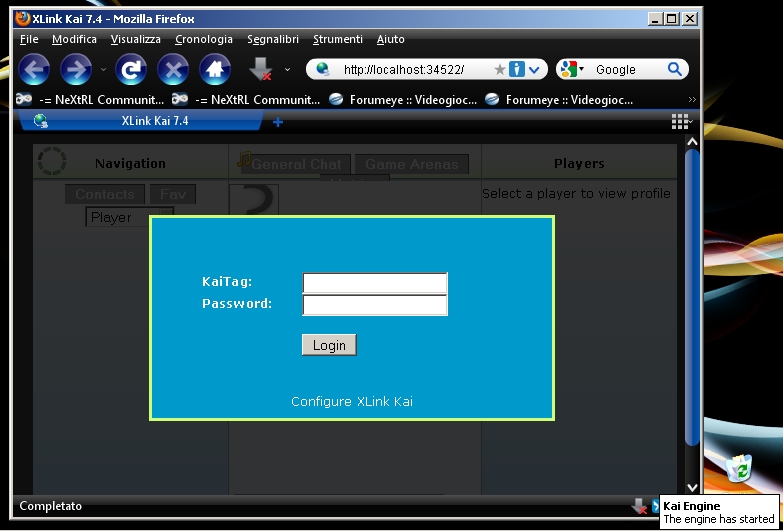Screen dimensions: 783x532
Task: Expand the downloads button dropdown arrow
Action: point(287,69)
